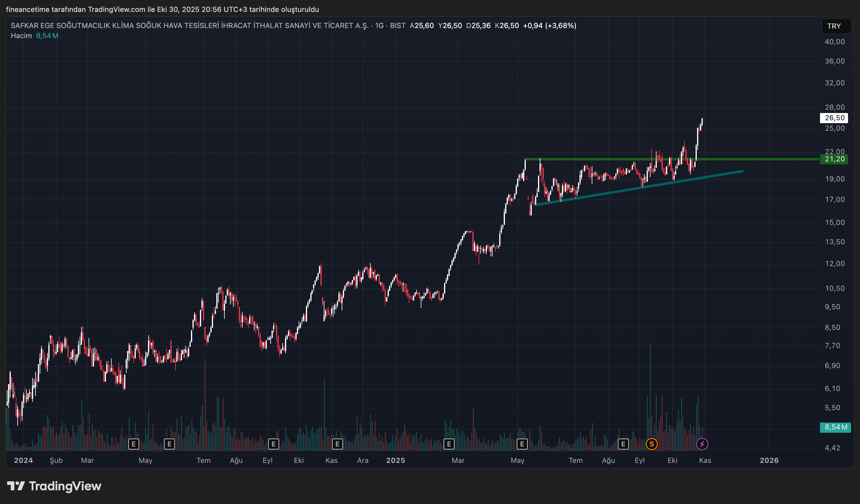Click the earnings marker near Eyl 2024
860x504 pixels.
click(x=273, y=444)
